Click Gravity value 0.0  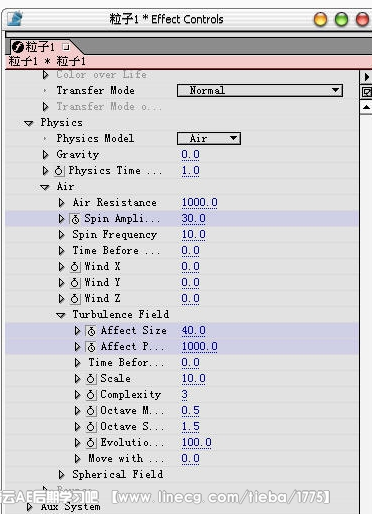(x=190, y=155)
